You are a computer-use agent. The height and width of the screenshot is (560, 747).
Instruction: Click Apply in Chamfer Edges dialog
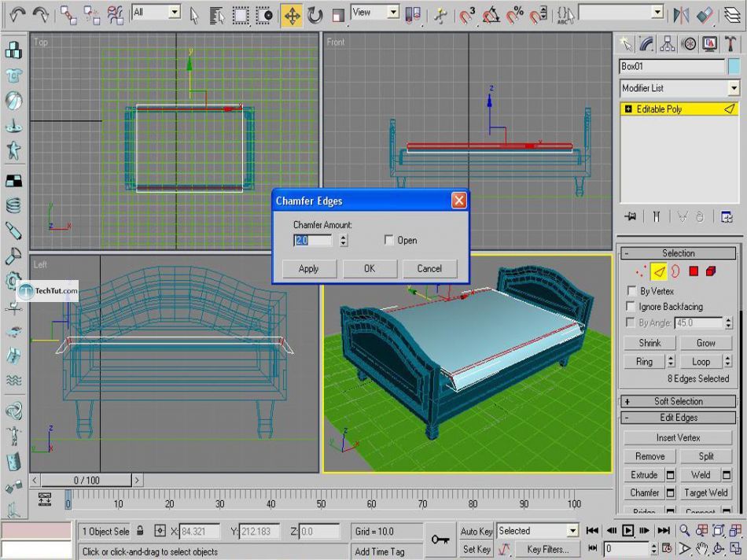(x=309, y=269)
